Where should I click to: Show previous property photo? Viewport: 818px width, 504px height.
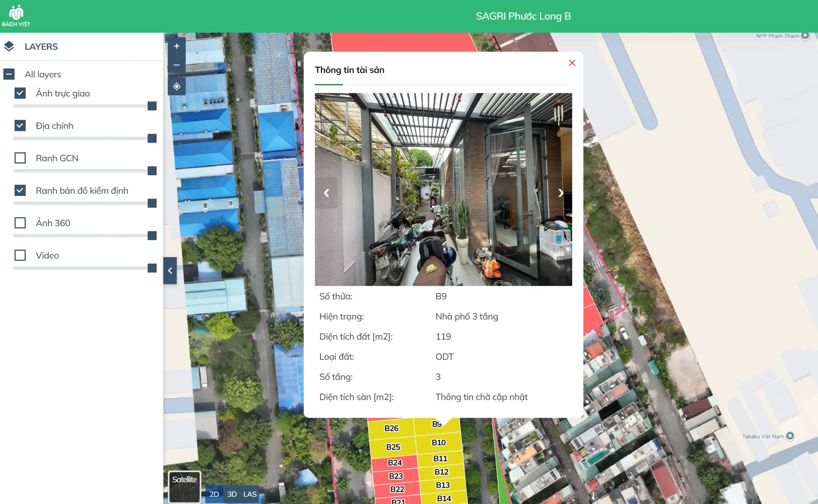327,193
